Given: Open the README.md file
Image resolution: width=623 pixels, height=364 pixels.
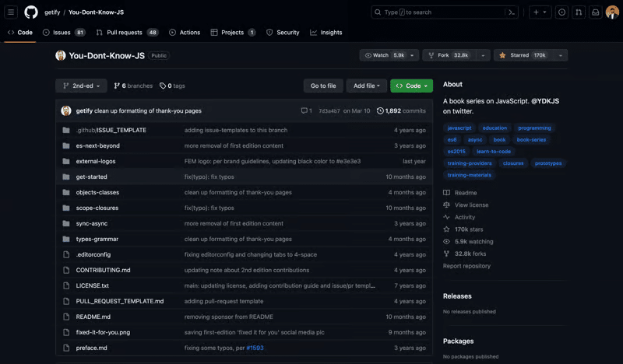Looking at the screenshot, I should tap(93, 317).
